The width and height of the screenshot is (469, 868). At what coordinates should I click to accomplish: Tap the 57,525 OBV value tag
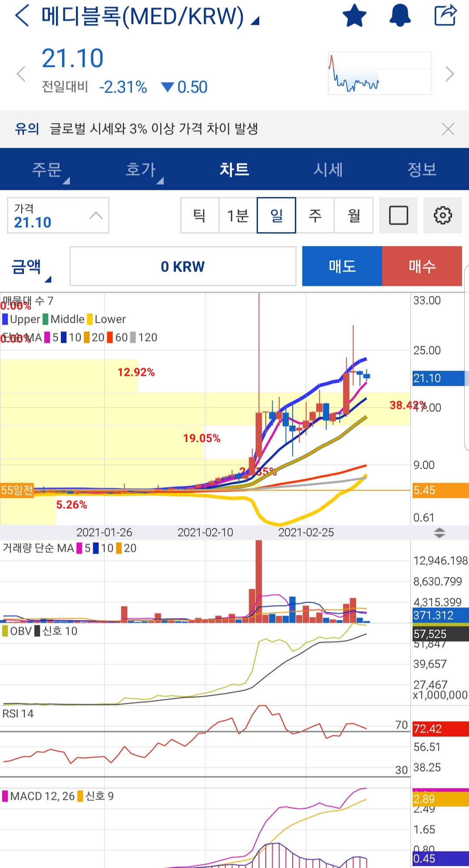coord(440,634)
